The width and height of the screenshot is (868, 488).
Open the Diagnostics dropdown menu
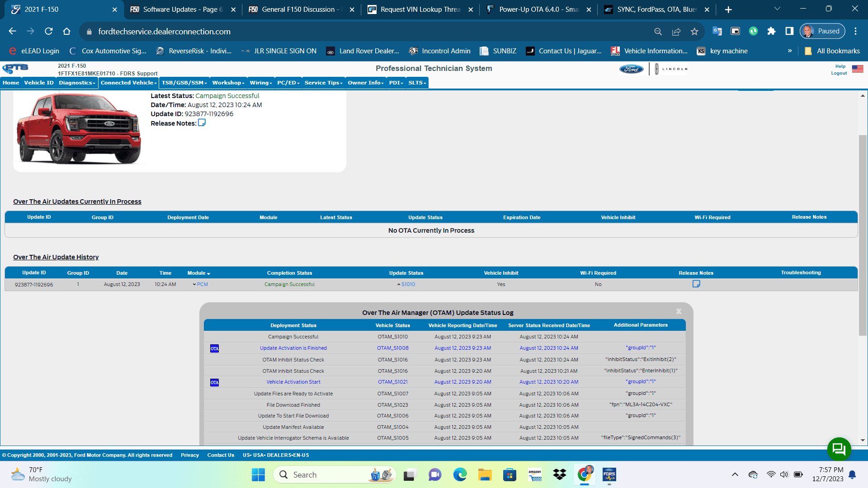click(x=77, y=83)
